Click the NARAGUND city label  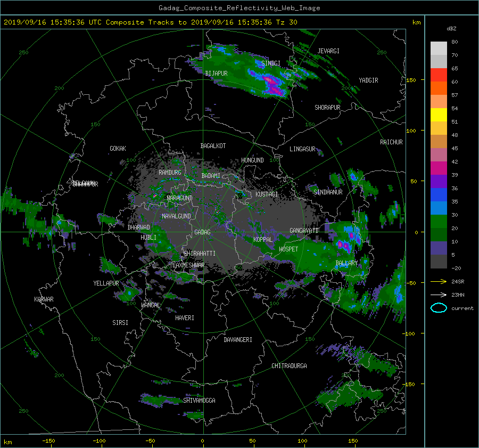pos(180,198)
